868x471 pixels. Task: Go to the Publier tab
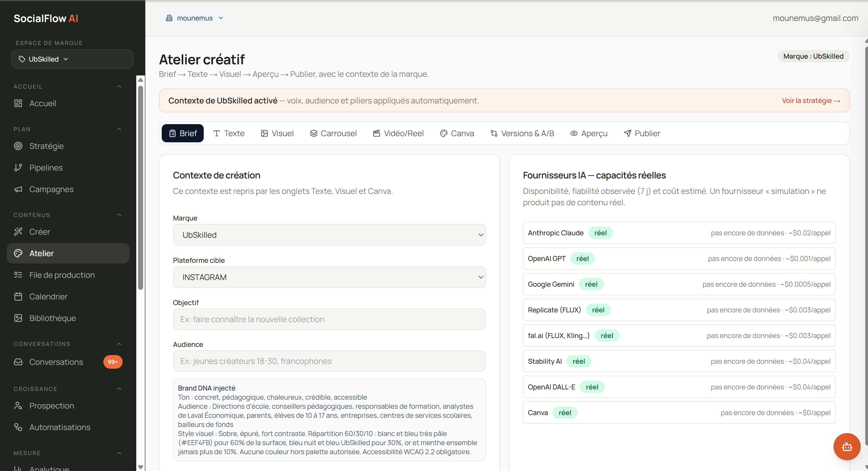pos(642,133)
